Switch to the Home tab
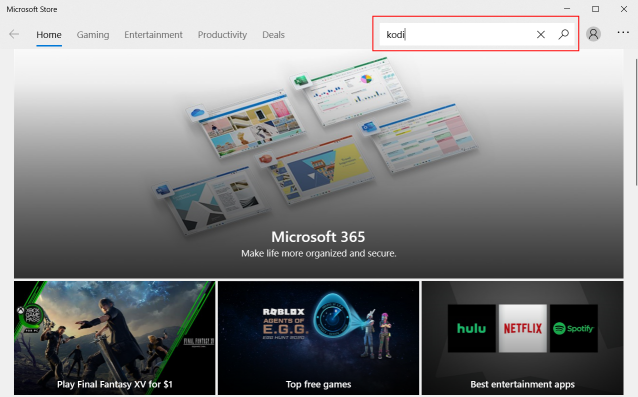The height and width of the screenshot is (397, 638). pos(49,35)
